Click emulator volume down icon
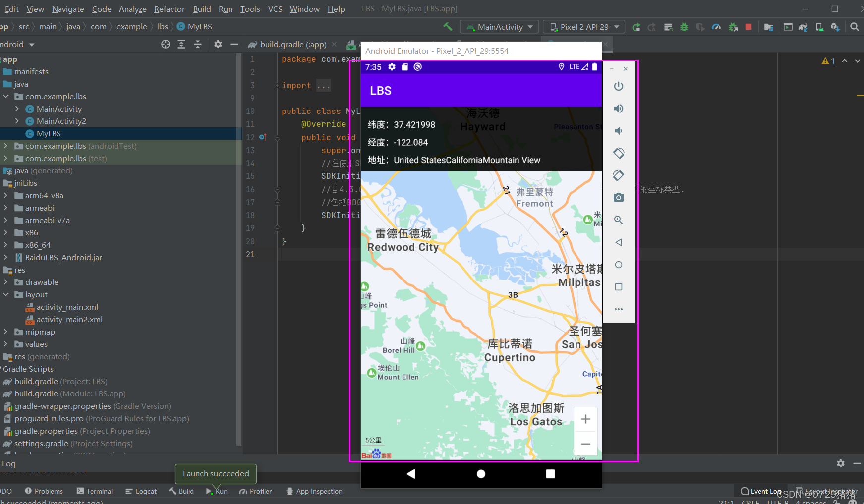Screen dimensions: 864x504 (619, 131)
